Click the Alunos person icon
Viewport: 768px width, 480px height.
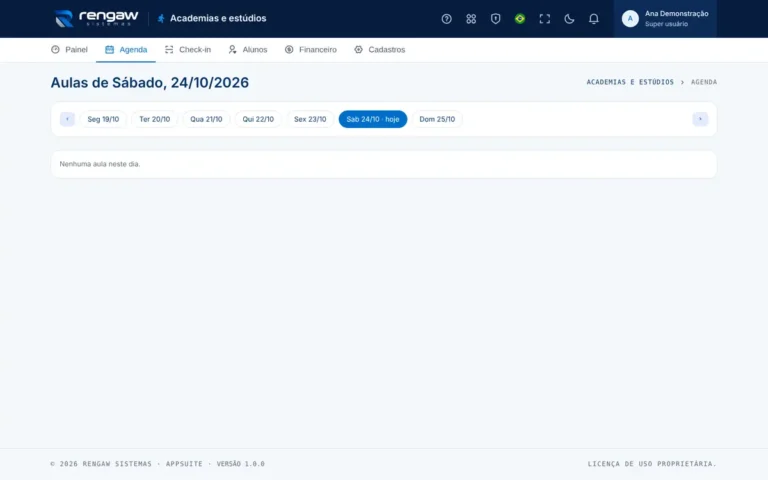232,49
